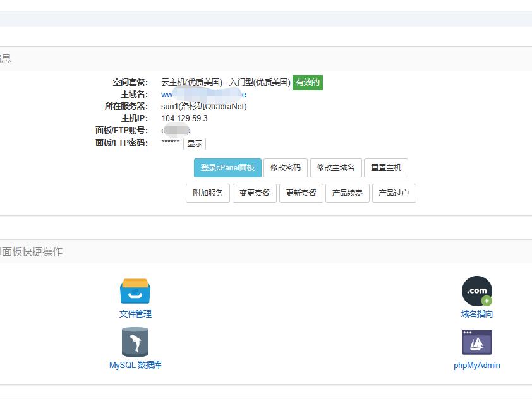Click 产品续费 to renew the product
Screen dimensions: 532x399
pyautogui.click(x=347, y=193)
